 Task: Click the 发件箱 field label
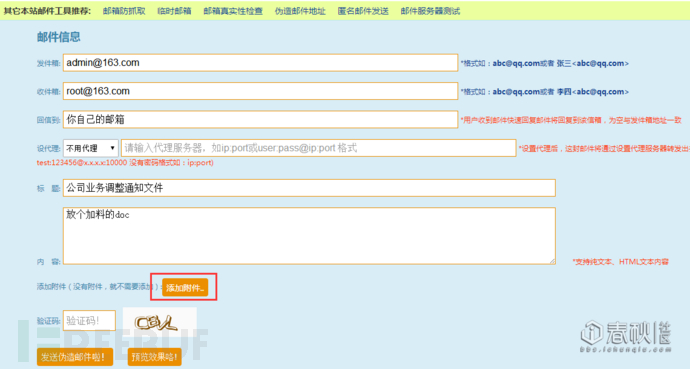point(48,63)
